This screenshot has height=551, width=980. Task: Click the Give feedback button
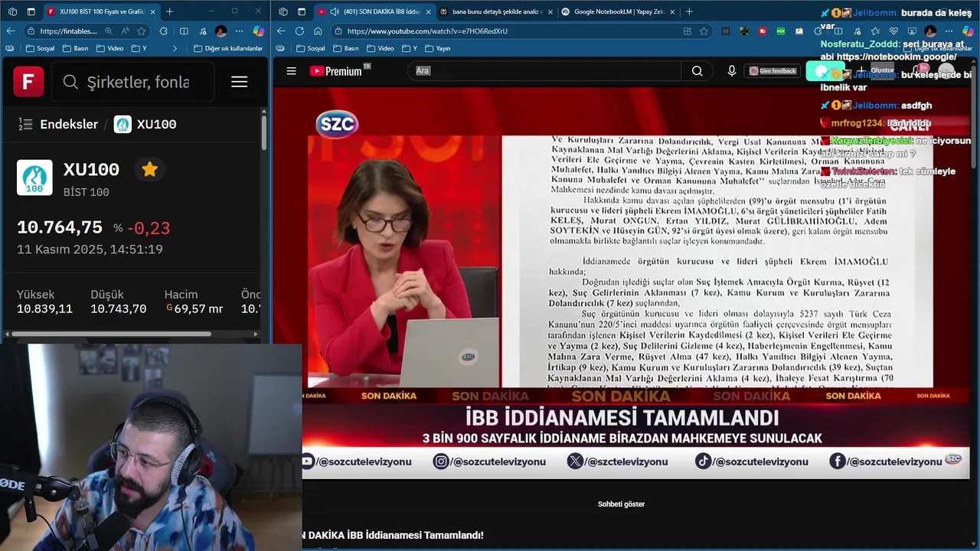pos(773,71)
